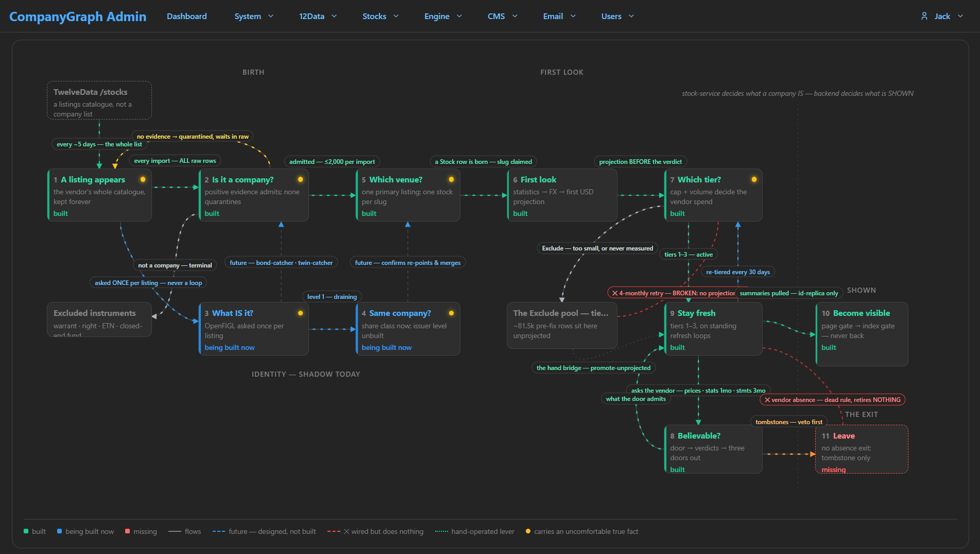Click the 'every ~5 days — the whole list' label
Screen dimensions: 980x554
(x=99, y=144)
